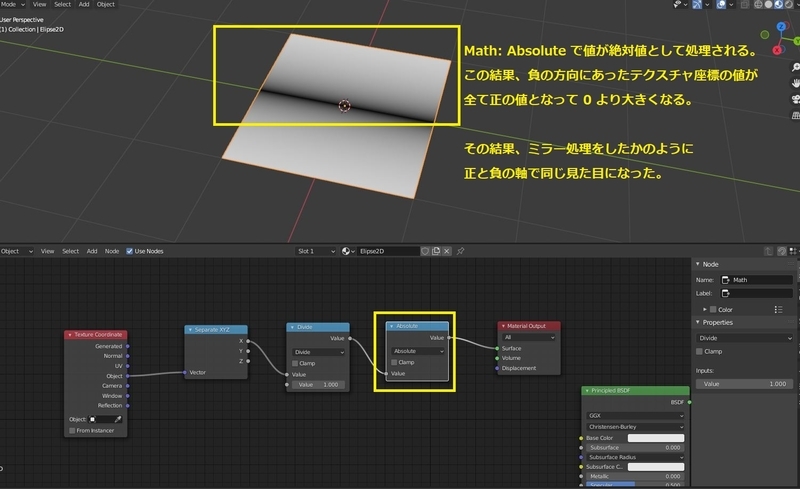Click the zoom view magnifier icon

click(795, 67)
